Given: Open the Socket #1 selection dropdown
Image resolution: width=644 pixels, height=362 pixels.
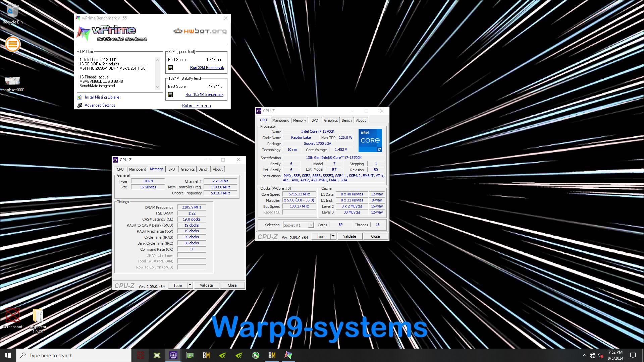Looking at the screenshot, I should [x=298, y=225].
